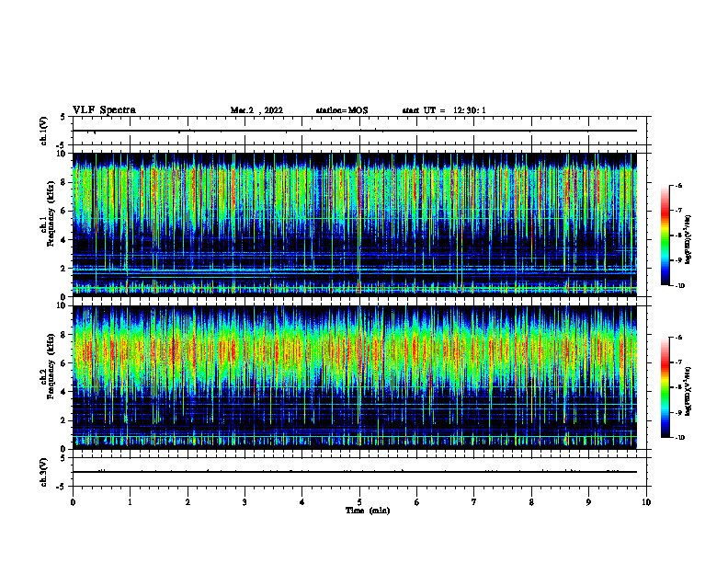The width and height of the screenshot is (728, 563).
Task: Click the 'ch.1(V)' axis label
Action: click(43, 131)
